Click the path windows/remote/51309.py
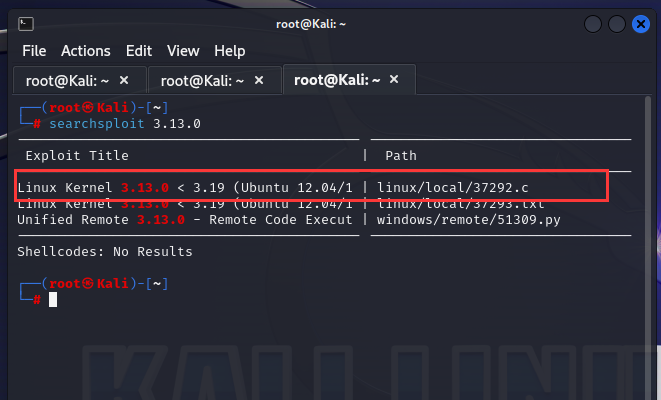The height and width of the screenshot is (400, 661). [468, 220]
